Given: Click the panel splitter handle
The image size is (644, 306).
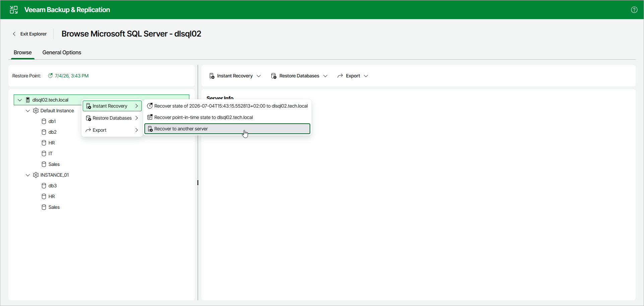Looking at the screenshot, I should click(198, 183).
